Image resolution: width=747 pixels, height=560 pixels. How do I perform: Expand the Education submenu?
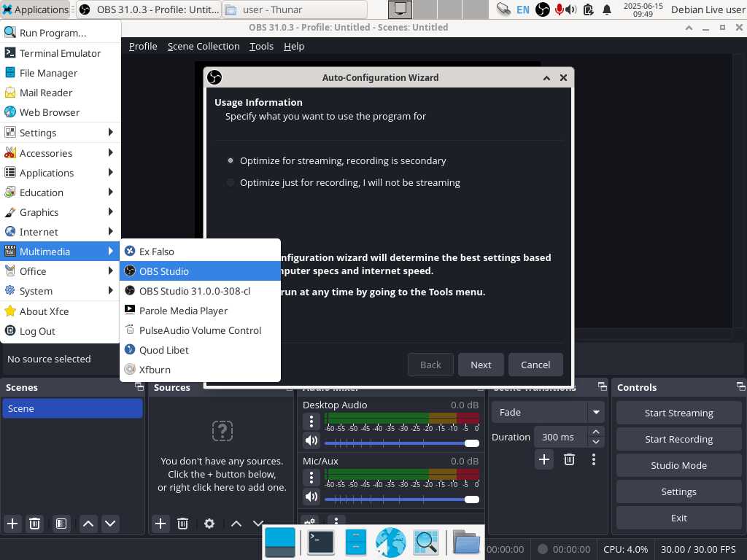[x=60, y=192]
